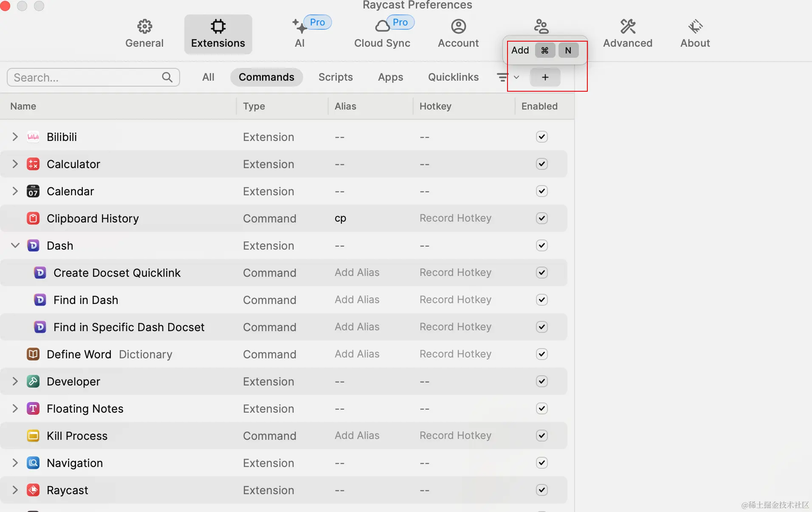Sort by the Type column header
The width and height of the screenshot is (812, 512).
pos(254,106)
